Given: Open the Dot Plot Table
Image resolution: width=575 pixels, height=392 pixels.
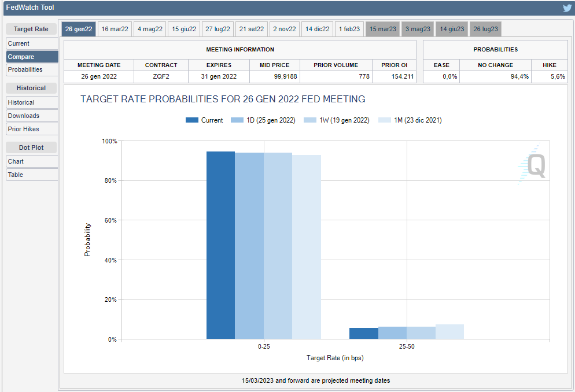Looking at the screenshot, I should 32,175.
